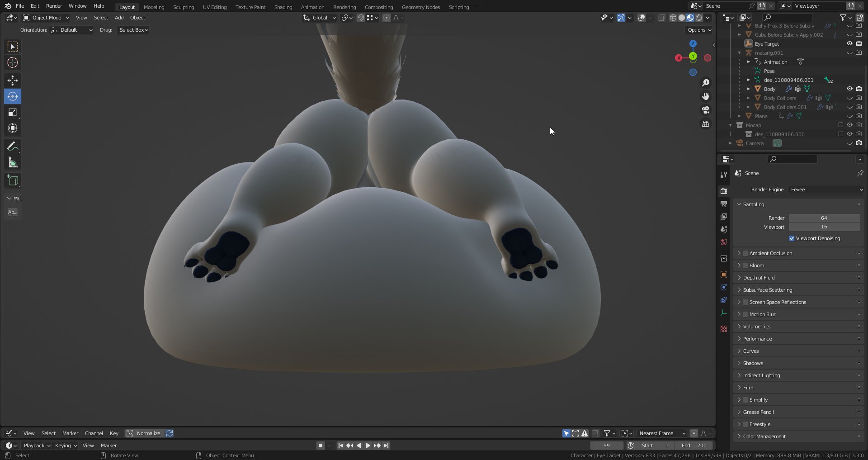
Task: Open the Rendering workspace tab
Action: pos(344,7)
